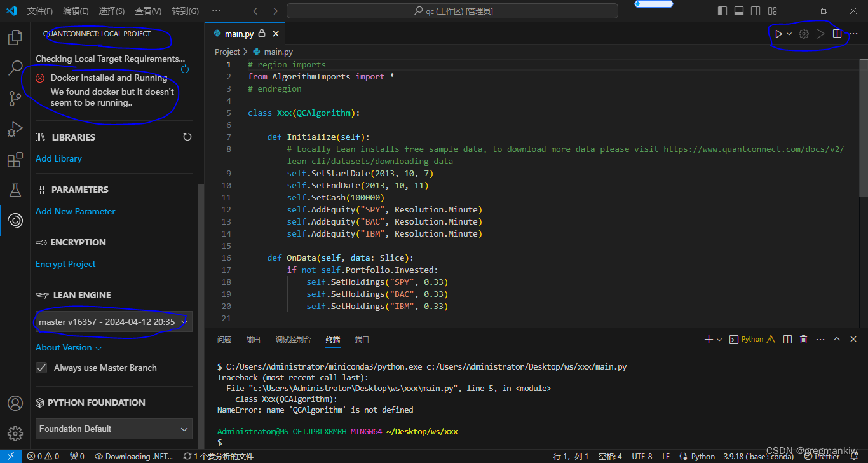Screen dimensions: 868x463
Task: Click the Add Library link
Action: pos(58,158)
